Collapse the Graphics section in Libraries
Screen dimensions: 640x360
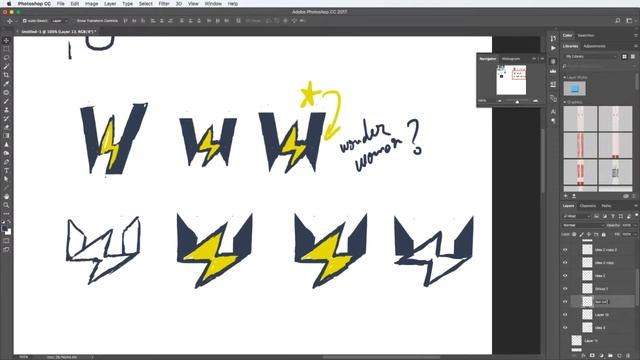pos(565,102)
